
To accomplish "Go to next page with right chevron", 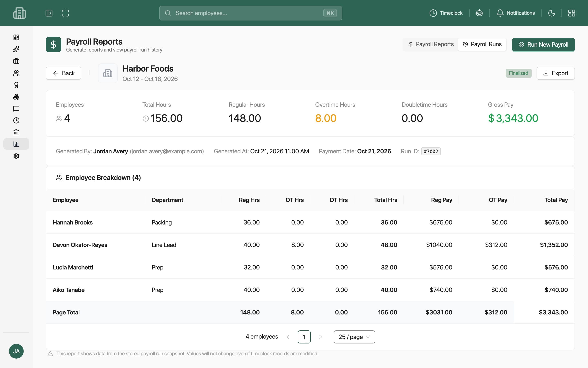I will (x=321, y=337).
